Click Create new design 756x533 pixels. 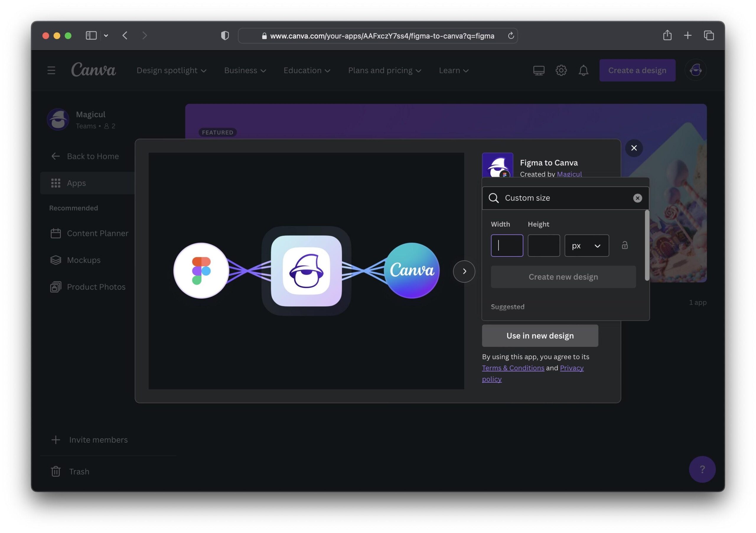563,277
